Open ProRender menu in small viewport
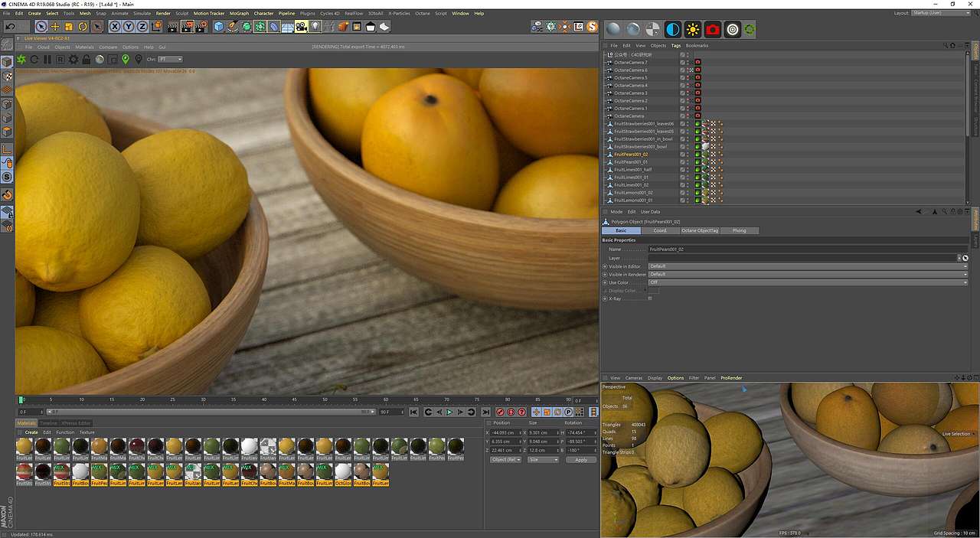980x538 pixels. (x=731, y=378)
